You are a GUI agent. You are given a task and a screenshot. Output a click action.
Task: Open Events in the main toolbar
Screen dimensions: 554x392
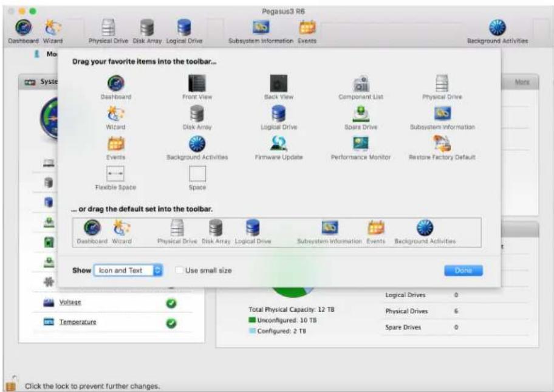[307, 32]
